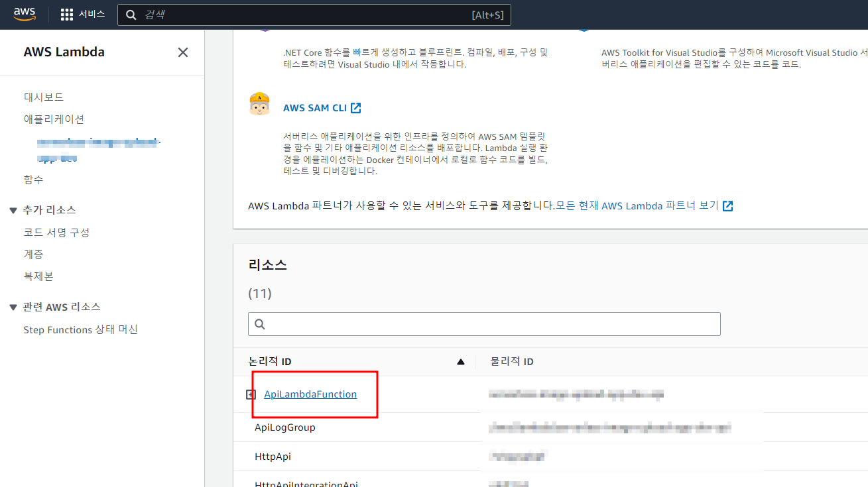The height and width of the screenshot is (487, 868).
Task: Click the SAM squirrel mascot icon
Action: (259, 104)
